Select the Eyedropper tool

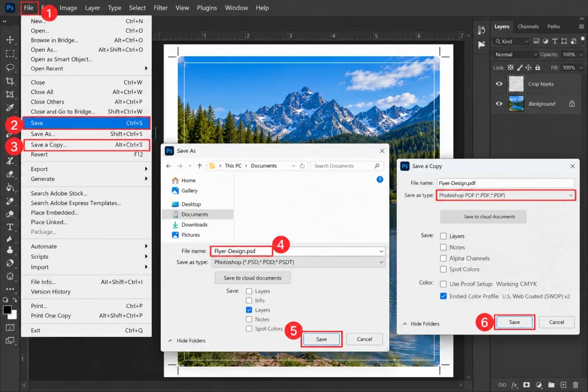click(10, 108)
